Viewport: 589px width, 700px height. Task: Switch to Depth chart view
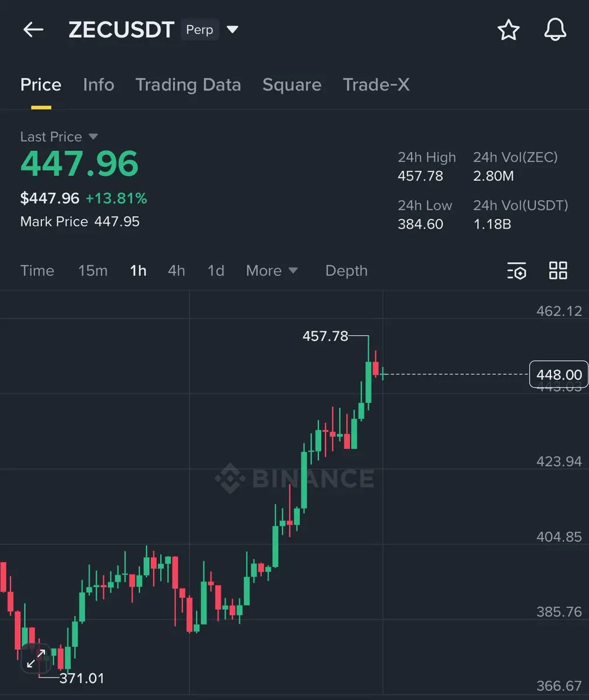click(346, 271)
